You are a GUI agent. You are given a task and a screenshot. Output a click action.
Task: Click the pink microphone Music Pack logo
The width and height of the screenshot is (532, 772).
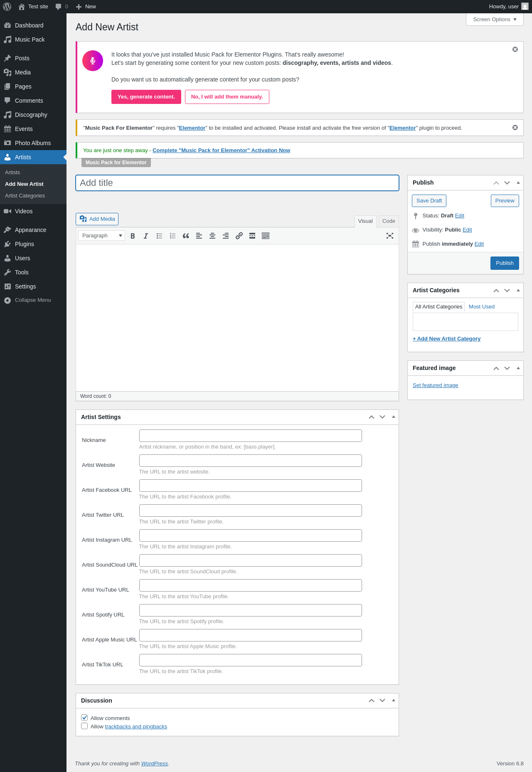tap(93, 61)
